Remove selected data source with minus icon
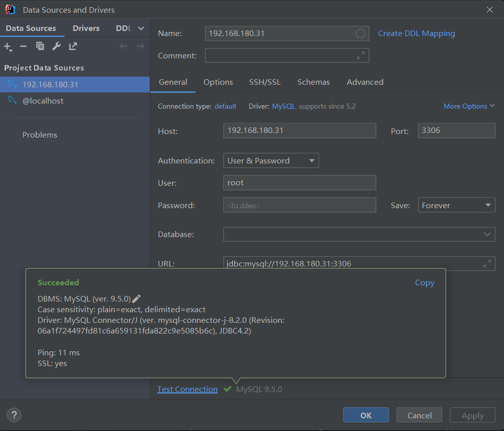The height and width of the screenshot is (431, 504). coord(23,47)
